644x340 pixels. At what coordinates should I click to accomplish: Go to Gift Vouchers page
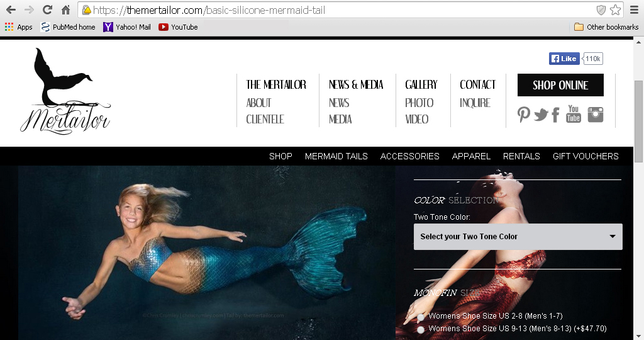(585, 156)
